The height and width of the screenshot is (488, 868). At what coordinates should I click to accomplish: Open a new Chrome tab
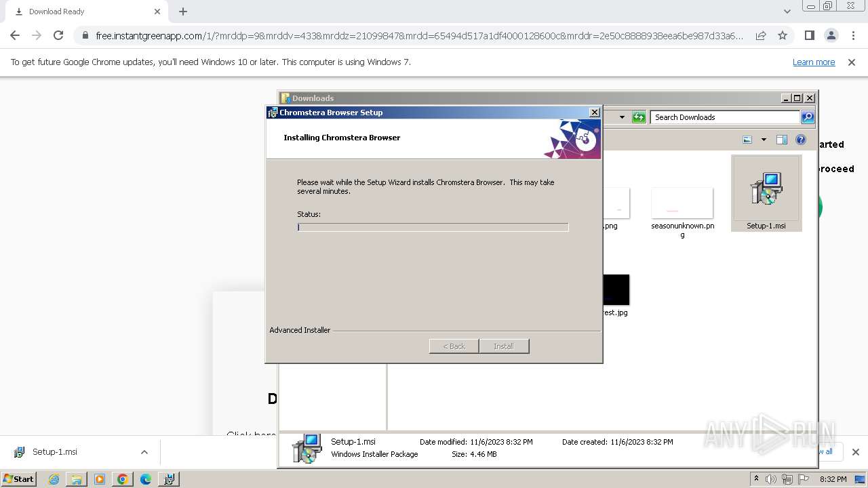point(183,12)
